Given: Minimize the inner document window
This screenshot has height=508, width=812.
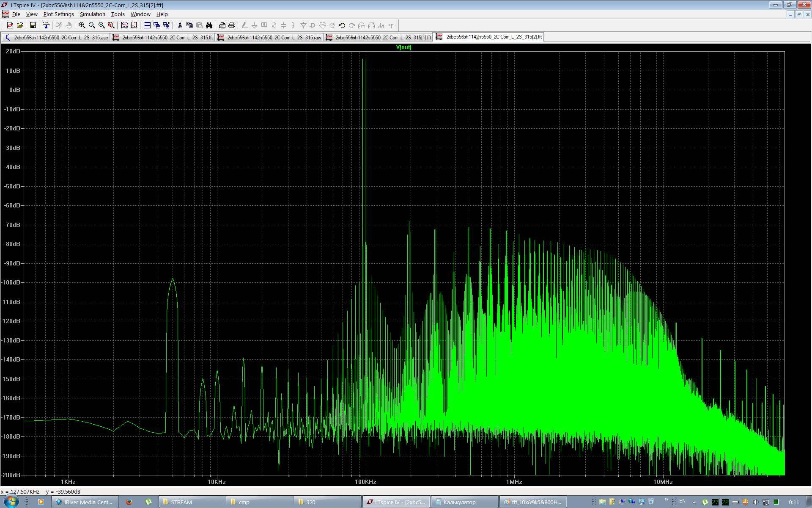Looking at the screenshot, I should pyautogui.click(x=790, y=14).
